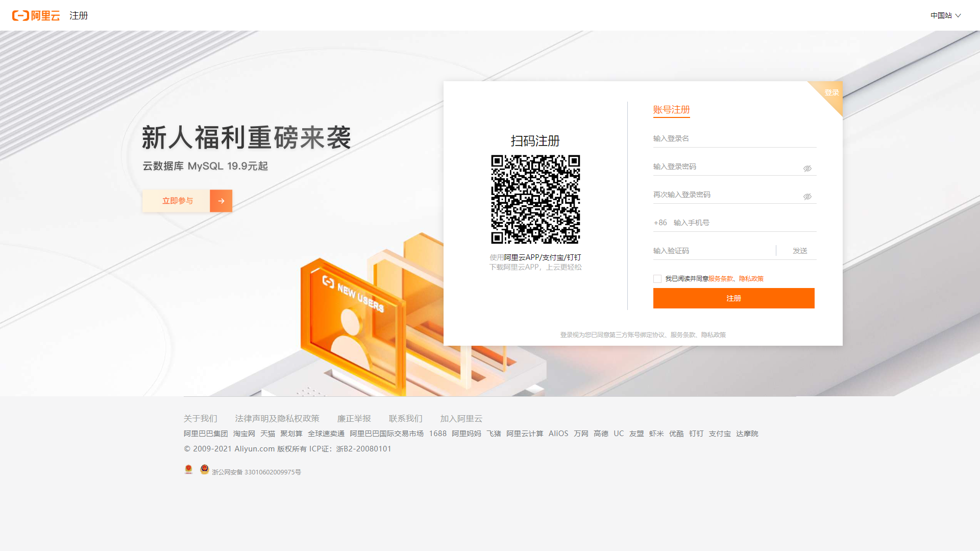Open 淘宝网 footer link
980x551 pixels.
click(244, 434)
